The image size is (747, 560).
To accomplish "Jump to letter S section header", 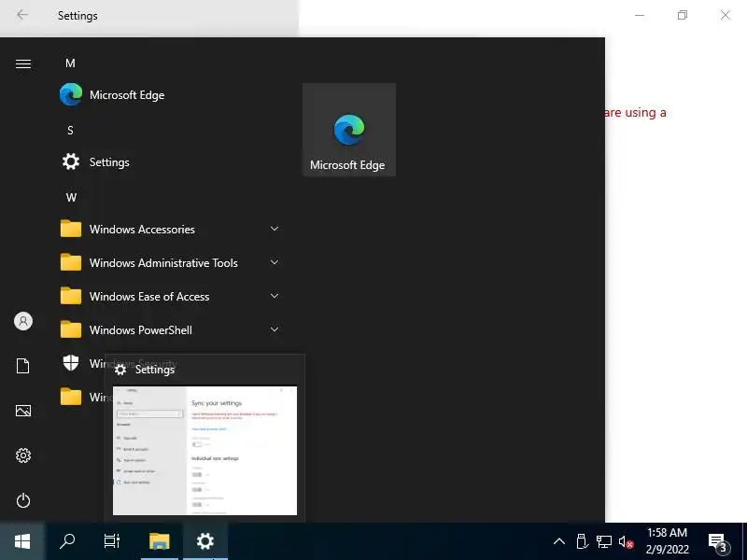I will pos(70,131).
